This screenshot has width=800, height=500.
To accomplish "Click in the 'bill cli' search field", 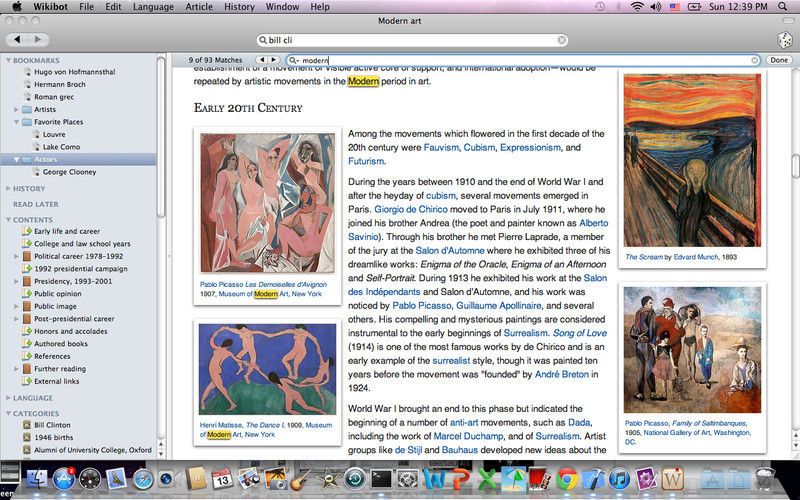I will point(412,40).
